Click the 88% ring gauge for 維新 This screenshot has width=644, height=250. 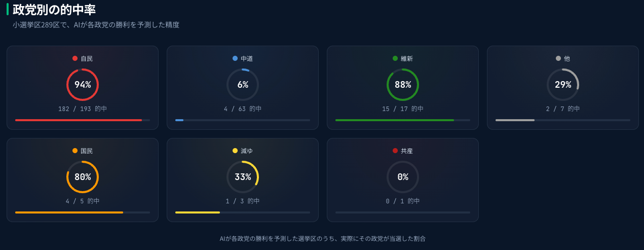(x=403, y=85)
